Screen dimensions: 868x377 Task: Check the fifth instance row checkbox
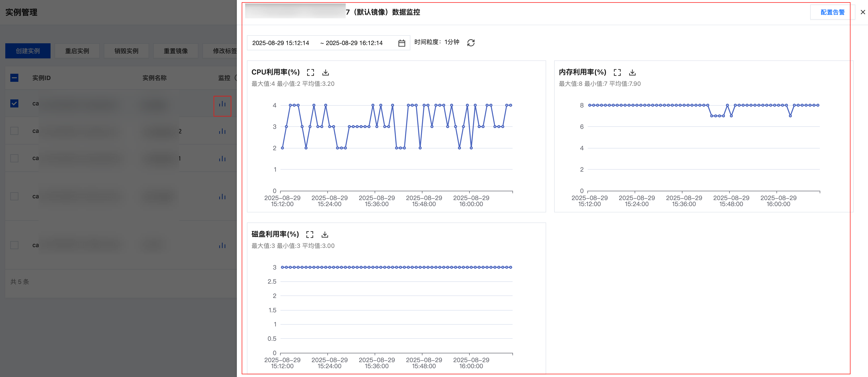[x=14, y=245]
